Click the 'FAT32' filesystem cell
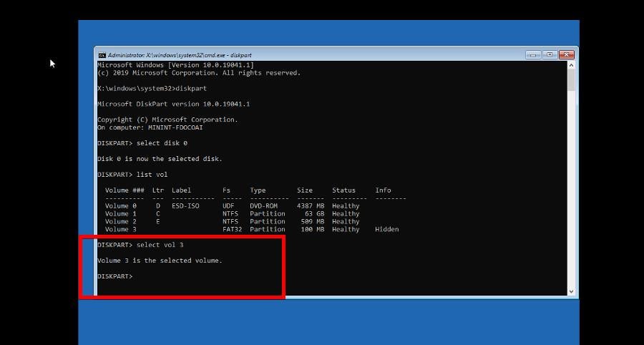Screen dimensions: 644x345 (x=232, y=229)
